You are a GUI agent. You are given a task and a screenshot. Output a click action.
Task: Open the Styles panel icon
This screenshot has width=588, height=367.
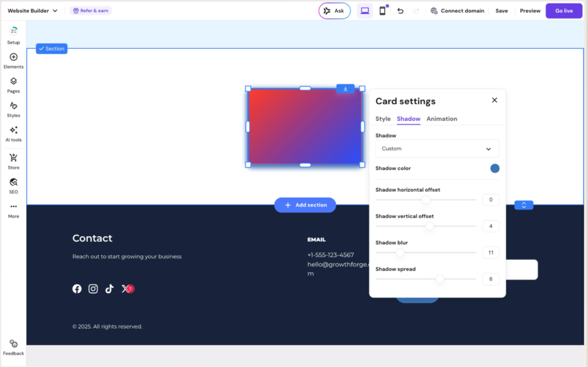(x=14, y=109)
